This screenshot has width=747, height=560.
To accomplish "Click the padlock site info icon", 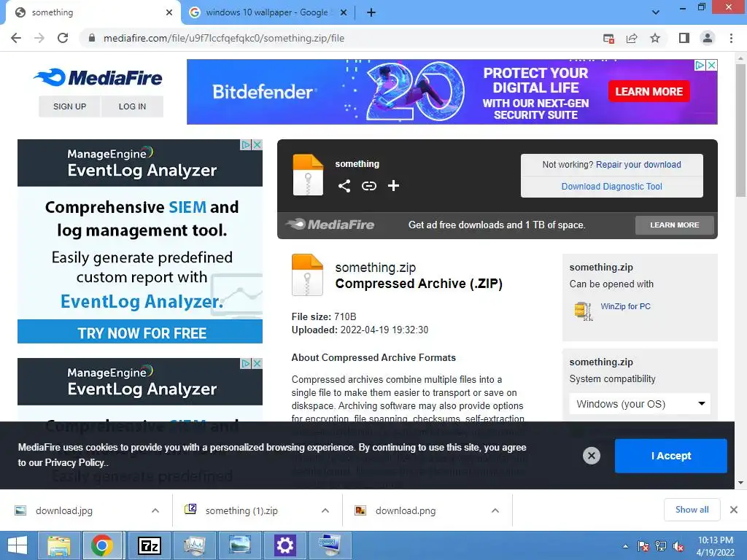I will (x=92, y=38).
